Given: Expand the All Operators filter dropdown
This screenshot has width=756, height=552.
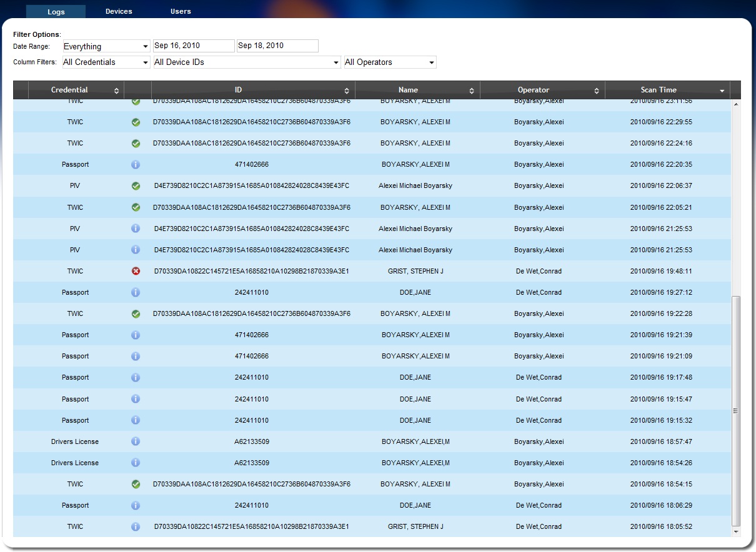Looking at the screenshot, I should (x=390, y=62).
